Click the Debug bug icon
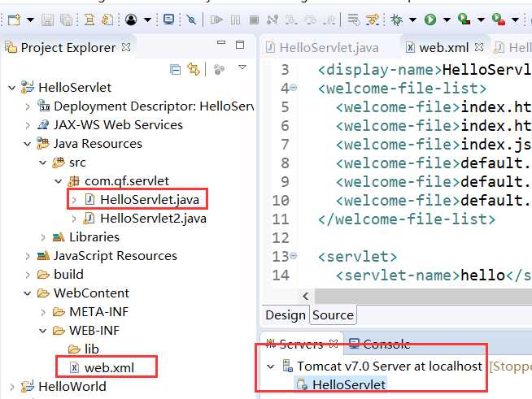532x399 pixels. tap(396, 20)
